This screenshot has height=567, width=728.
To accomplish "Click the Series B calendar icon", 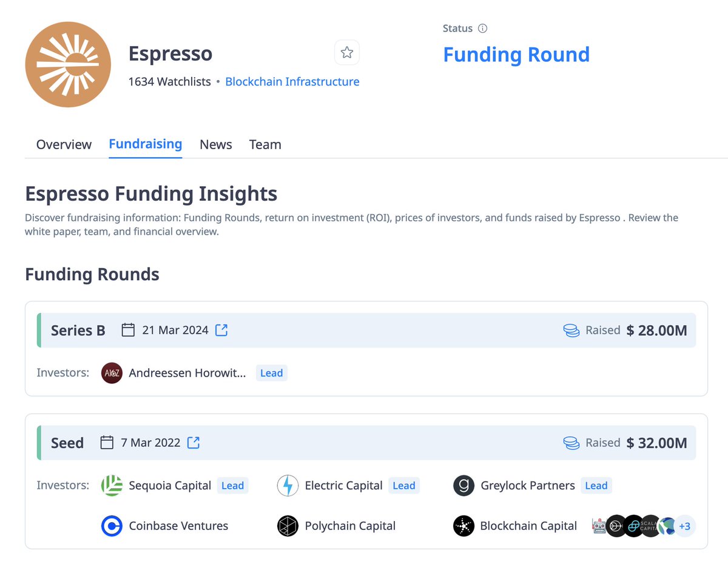I will point(128,330).
